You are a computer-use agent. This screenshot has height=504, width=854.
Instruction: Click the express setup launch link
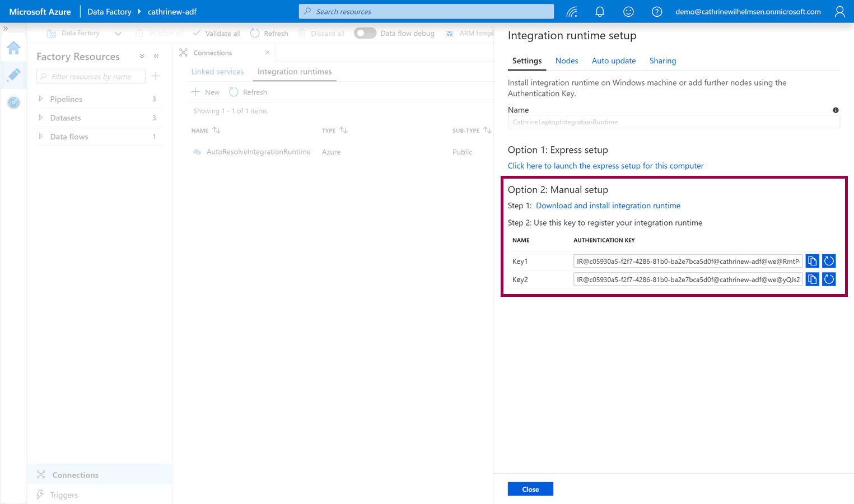(x=605, y=166)
